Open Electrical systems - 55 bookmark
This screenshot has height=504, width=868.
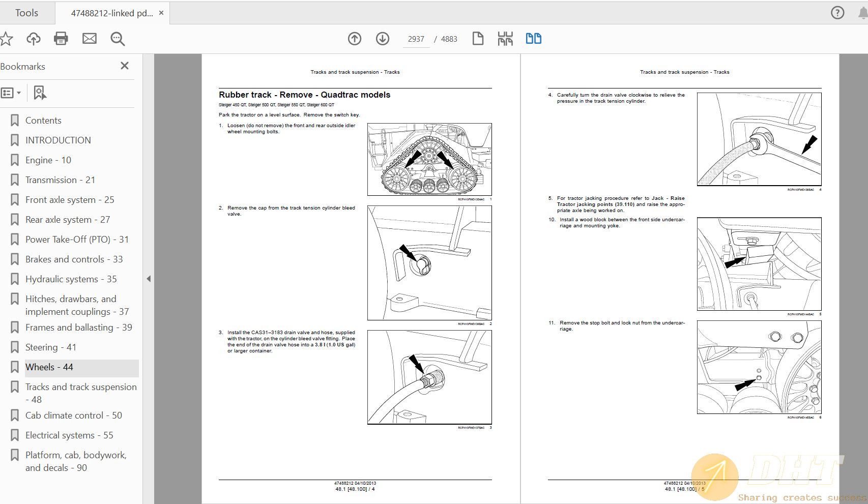point(69,435)
